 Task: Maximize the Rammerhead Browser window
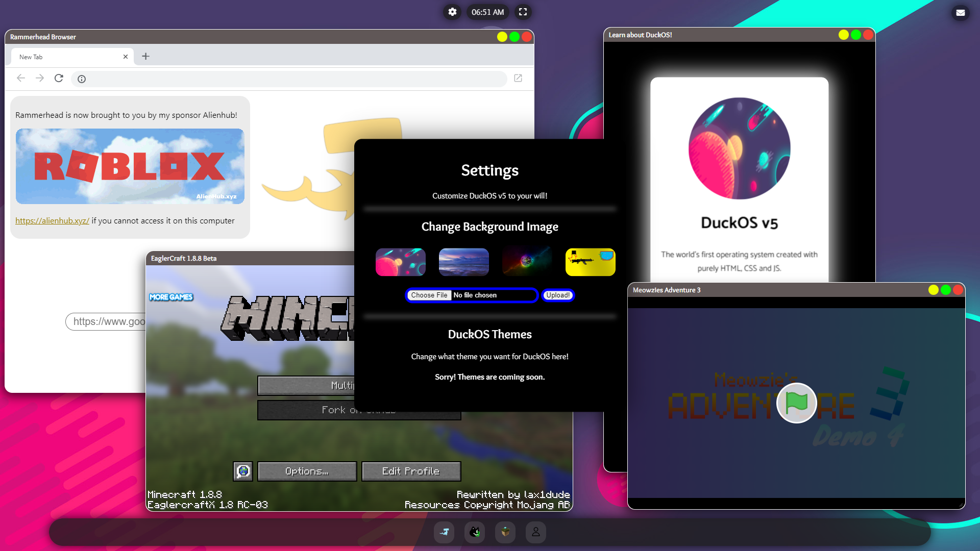(x=514, y=37)
